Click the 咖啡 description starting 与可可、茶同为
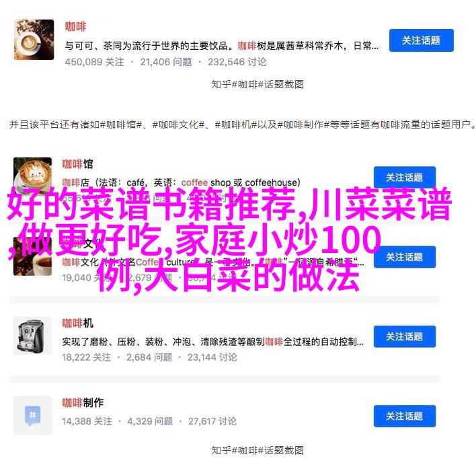The height and width of the screenshot is (471, 476). (222, 46)
